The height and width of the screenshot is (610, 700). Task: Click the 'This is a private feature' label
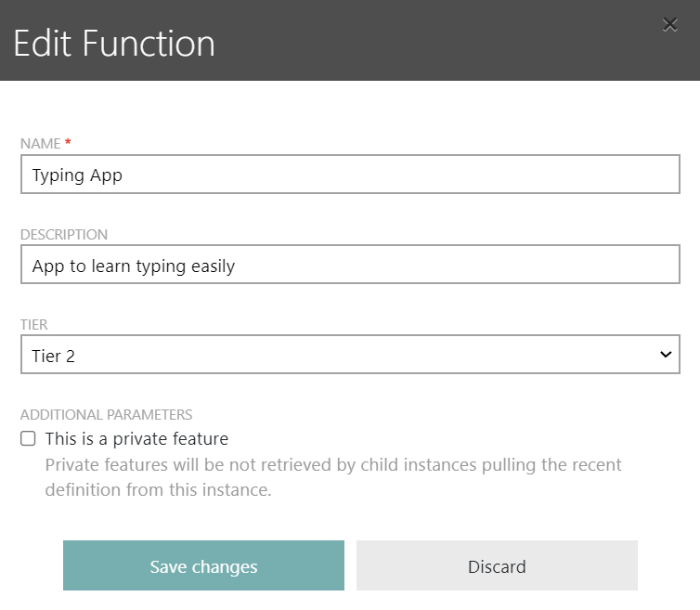pyautogui.click(x=136, y=439)
